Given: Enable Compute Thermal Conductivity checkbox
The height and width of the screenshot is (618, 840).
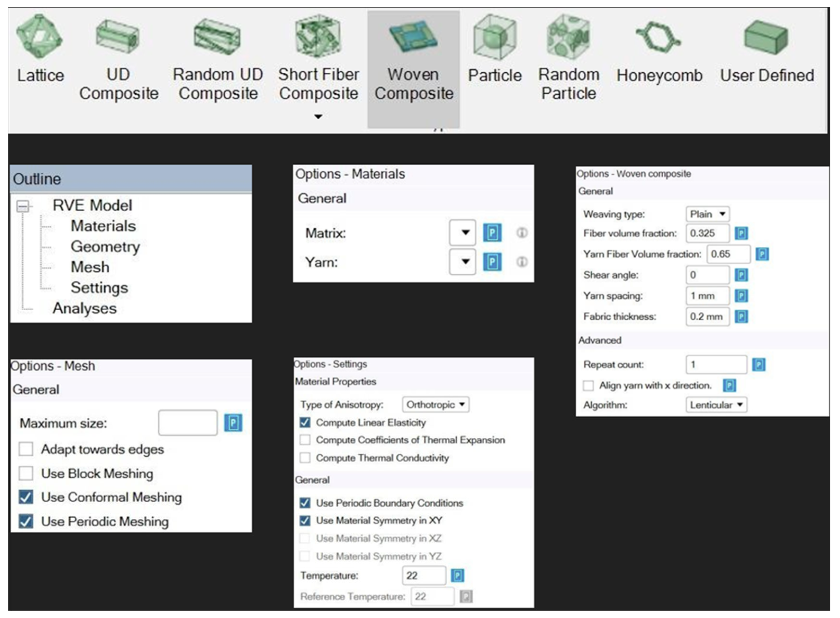Looking at the screenshot, I should pos(305,458).
